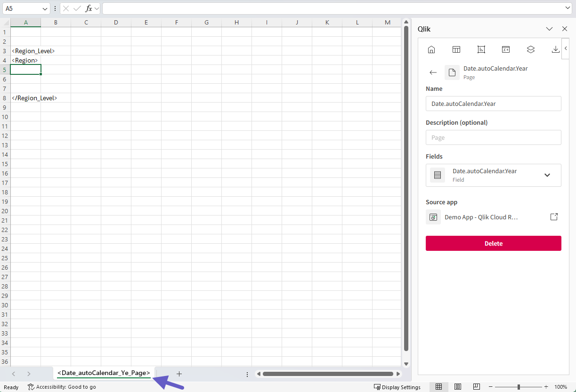The width and height of the screenshot is (576, 392).
Task: Open the Qlik Levels icon
Action: pyautogui.click(x=531, y=49)
